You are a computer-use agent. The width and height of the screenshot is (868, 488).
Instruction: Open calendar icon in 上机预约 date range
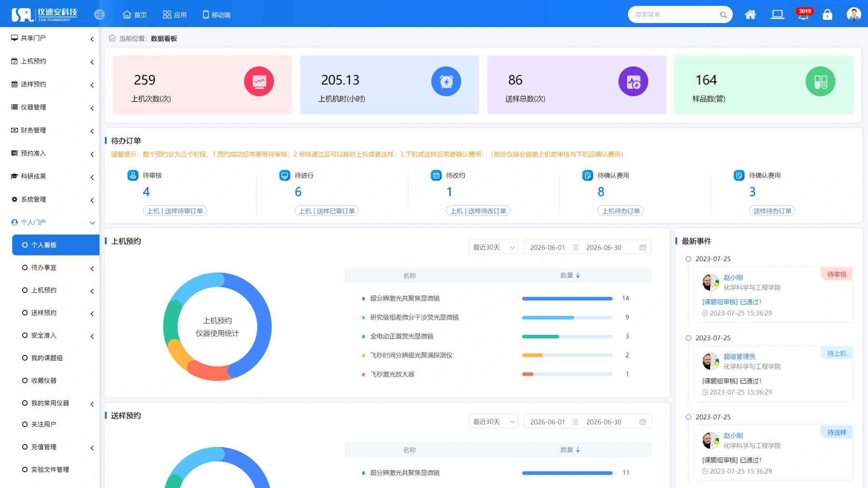[x=643, y=248]
